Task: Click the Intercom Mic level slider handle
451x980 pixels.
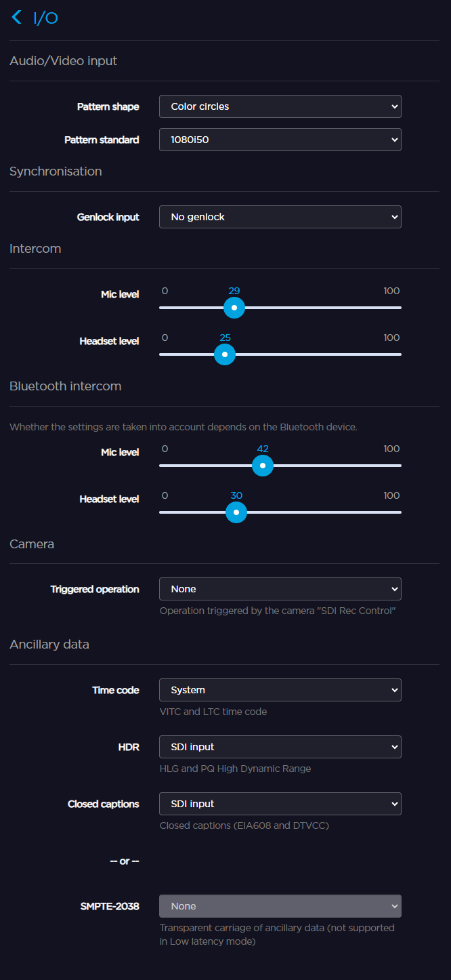Action: (x=234, y=308)
